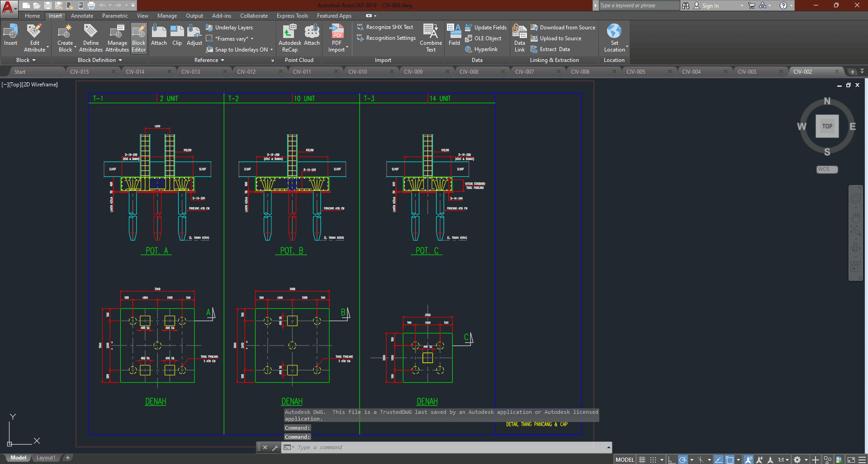Viewport: 868px width, 464px height.
Task: Click Sign In in the title bar
Action: click(710, 5)
